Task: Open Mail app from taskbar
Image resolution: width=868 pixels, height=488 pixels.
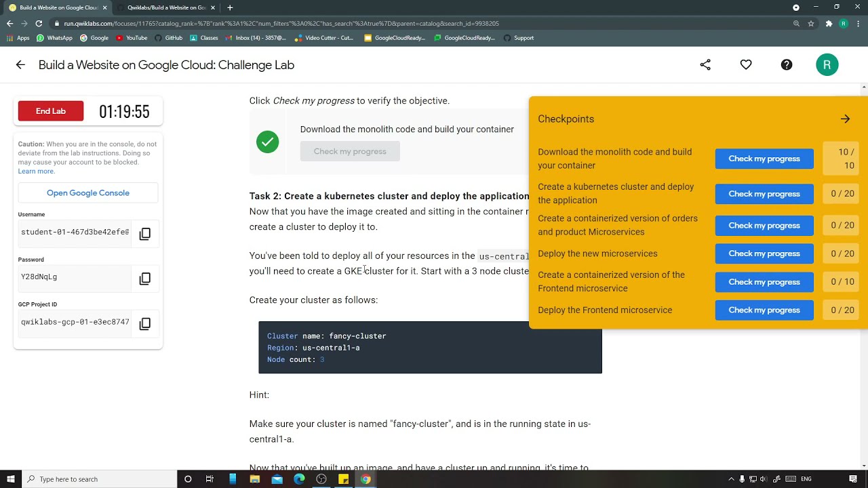Action: pyautogui.click(x=277, y=479)
